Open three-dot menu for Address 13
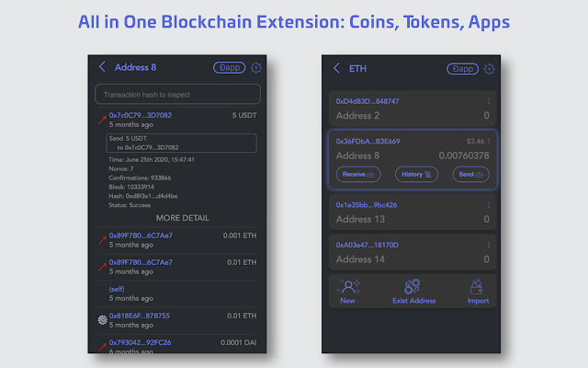The width and height of the screenshot is (588, 368). click(x=489, y=204)
